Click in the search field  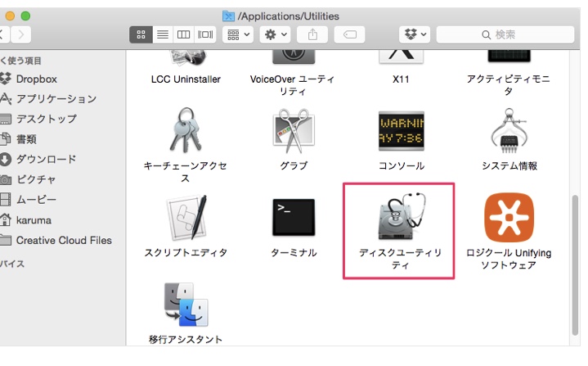click(x=507, y=34)
